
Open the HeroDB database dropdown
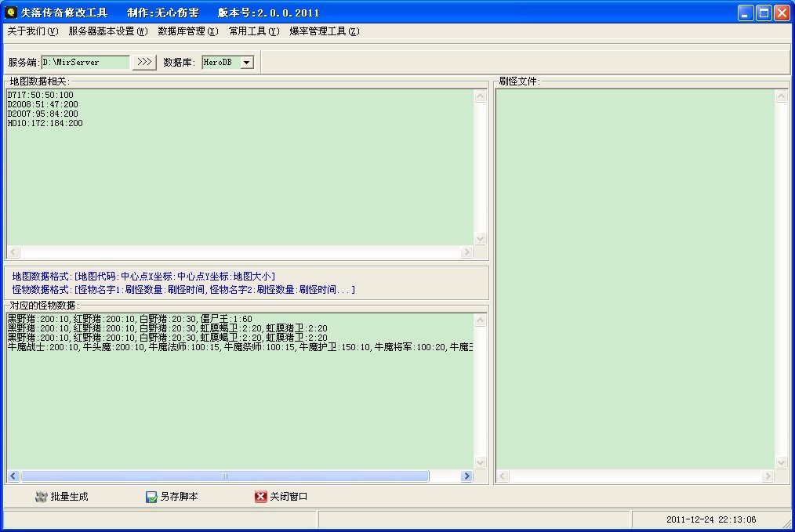(x=246, y=62)
